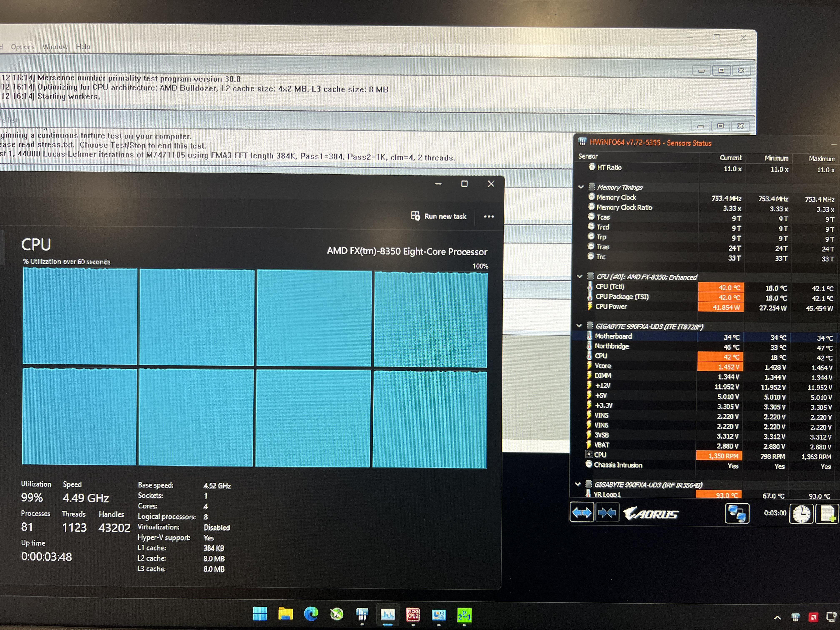
Task: Select the Memory Clock Ratio row
Action: click(706, 208)
